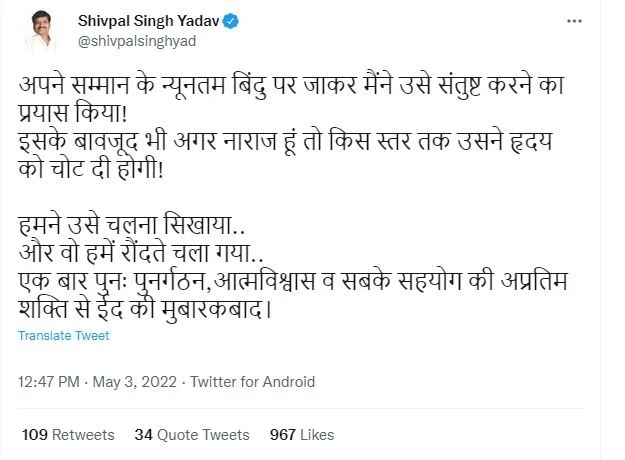
Task: Click the 12:47 PM timestamp
Action: tap(49, 382)
